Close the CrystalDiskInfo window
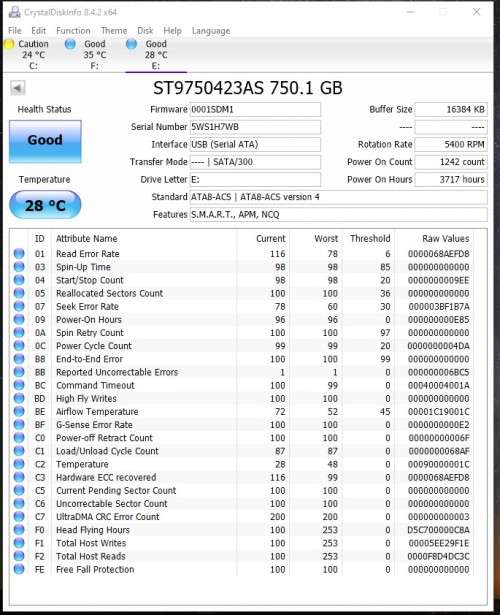The image size is (500, 615). [476, 12]
